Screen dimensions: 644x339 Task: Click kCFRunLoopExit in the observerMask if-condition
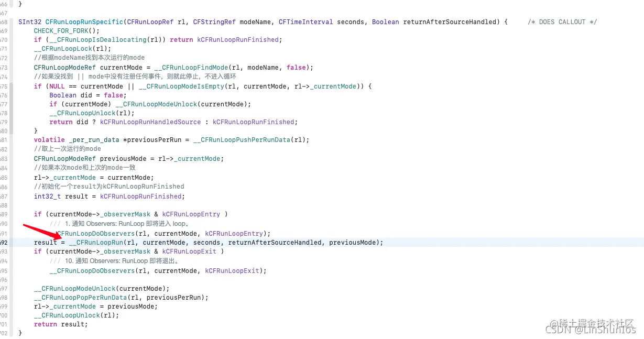pyautogui.click(x=189, y=251)
